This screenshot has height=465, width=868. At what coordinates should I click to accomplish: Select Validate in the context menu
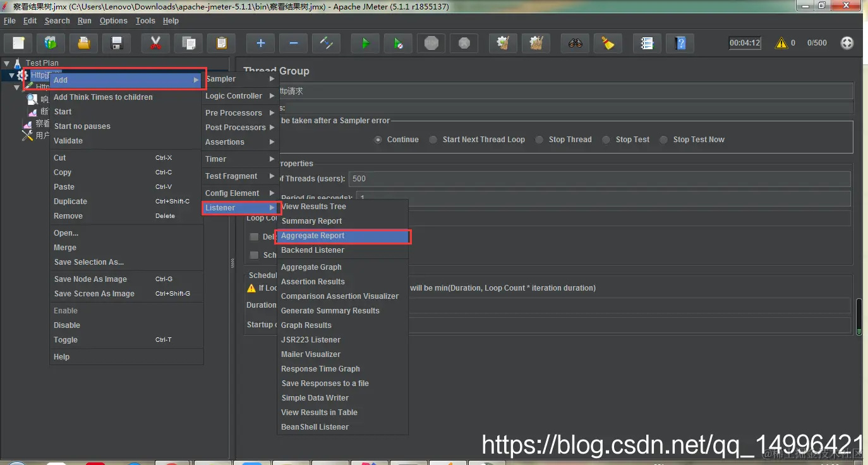[126, 141]
